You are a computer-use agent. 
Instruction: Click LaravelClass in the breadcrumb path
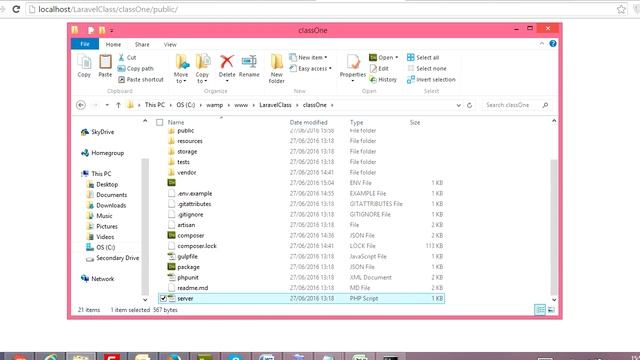[x=276, y=105]
